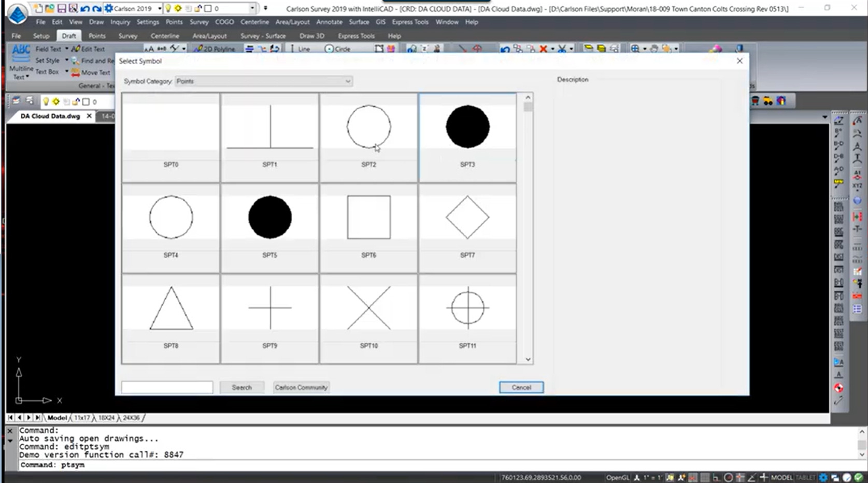Click the blue settings gear in status bar
Viewport: 868px width, 483px height.
823,477
